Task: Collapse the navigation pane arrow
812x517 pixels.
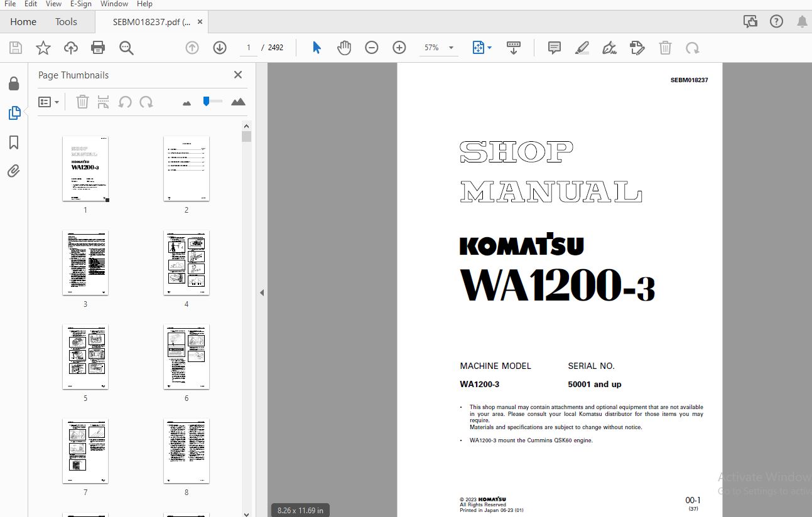Action: [262, 292]
